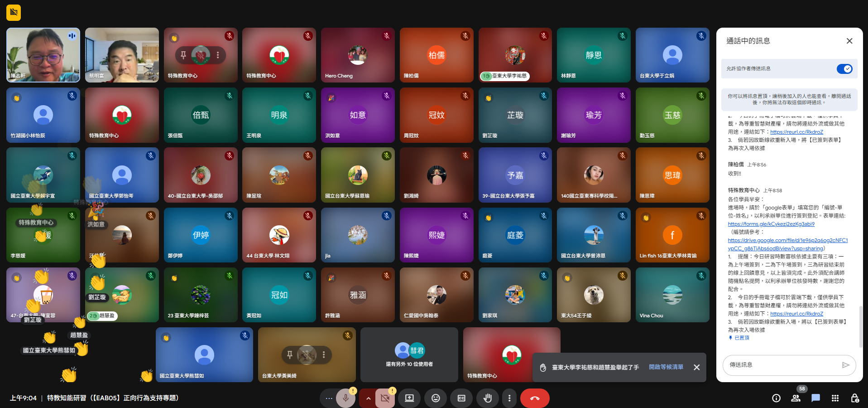The height and width of the screenshot is (408, 868).
Task: Open the meeting details info icon
Action: point(776,398)
